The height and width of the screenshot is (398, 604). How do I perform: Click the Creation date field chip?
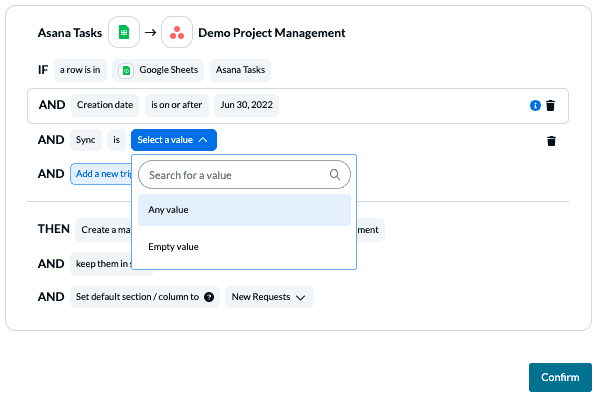[x=105, y=105]
